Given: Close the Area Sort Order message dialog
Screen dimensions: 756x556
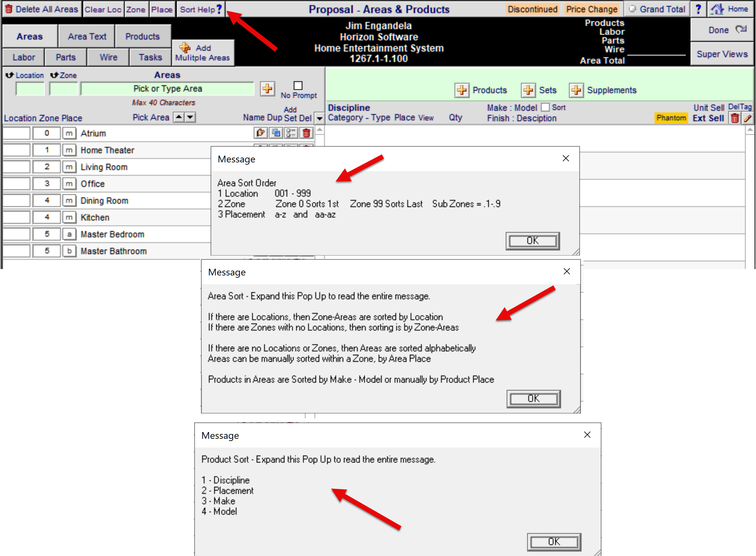Looking at the screenshot, I should click(x=566, y=158).
